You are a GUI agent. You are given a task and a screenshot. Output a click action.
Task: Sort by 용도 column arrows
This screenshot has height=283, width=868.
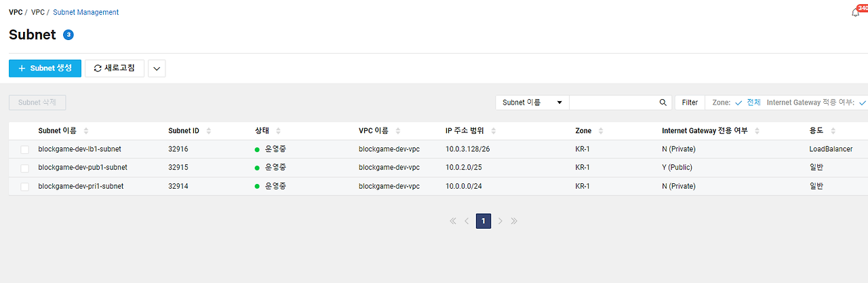click(833, 131)
